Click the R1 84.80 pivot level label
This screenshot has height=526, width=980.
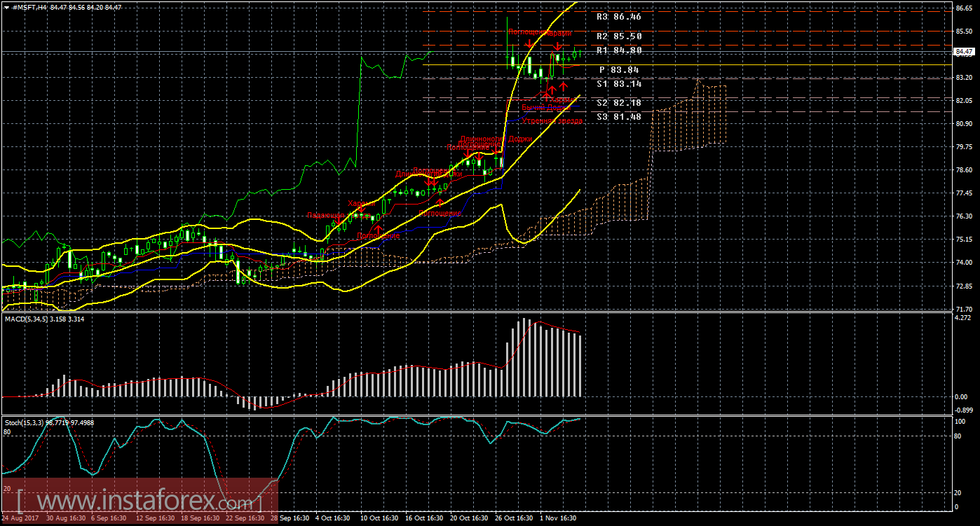pyautogui.click(x=619, y=50)
